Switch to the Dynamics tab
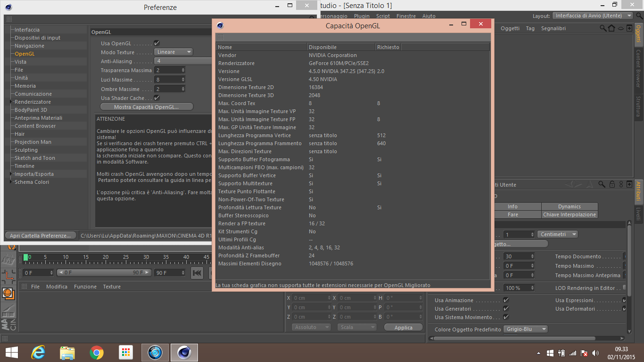644x362 pixels. (x=570, y=206)
